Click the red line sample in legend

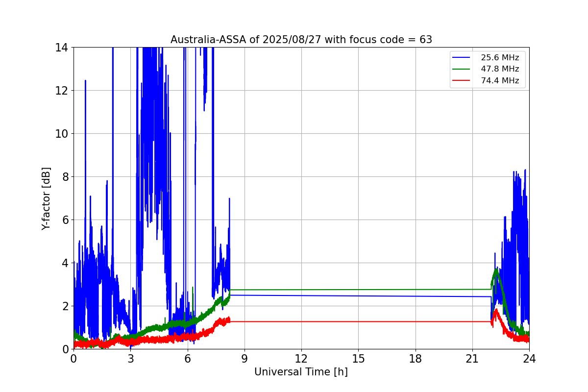[x=461, y=81]
